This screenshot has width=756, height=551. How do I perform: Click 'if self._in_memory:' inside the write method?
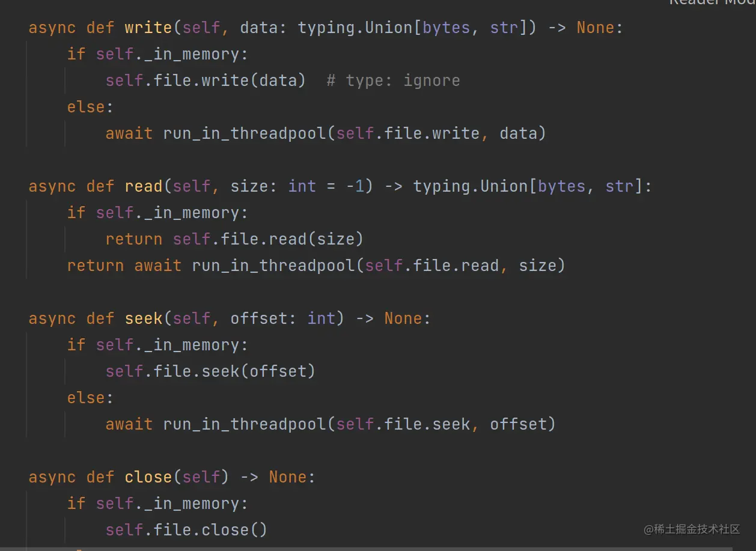158,54
